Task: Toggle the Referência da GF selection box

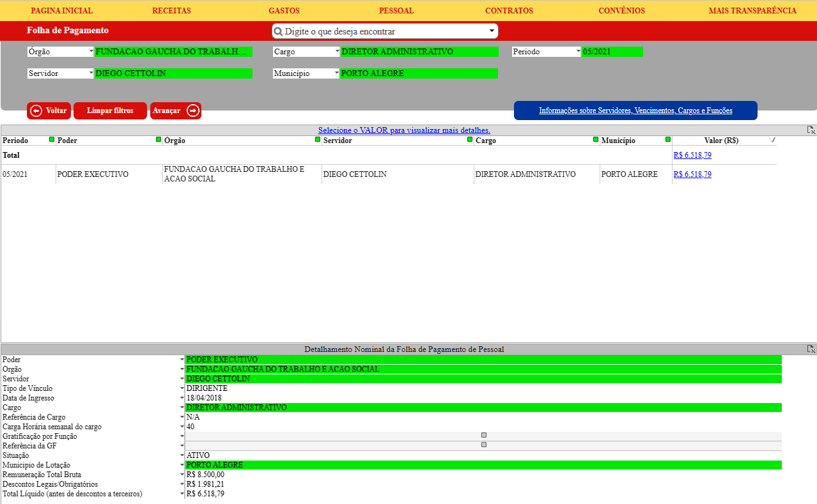Action: [x=484, y=445]
